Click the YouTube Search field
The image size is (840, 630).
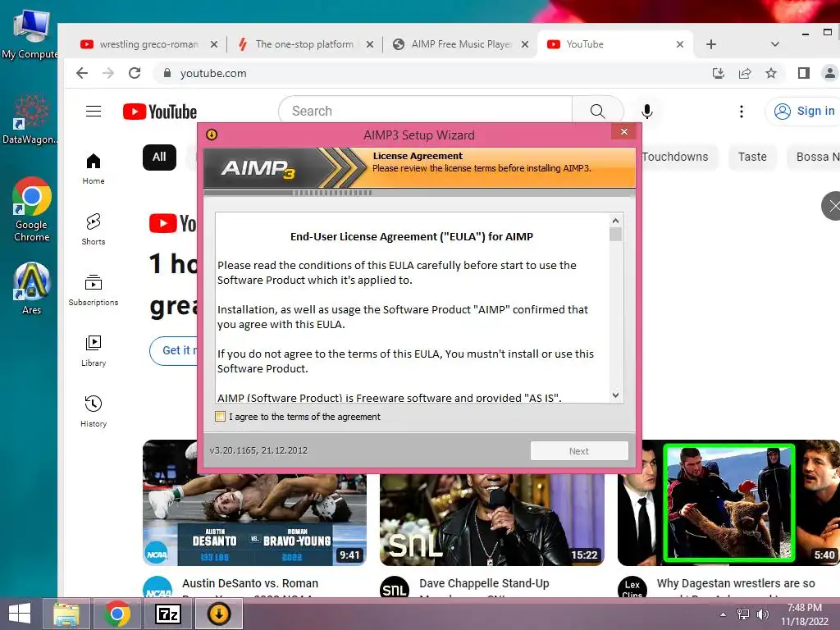point(426,111)
